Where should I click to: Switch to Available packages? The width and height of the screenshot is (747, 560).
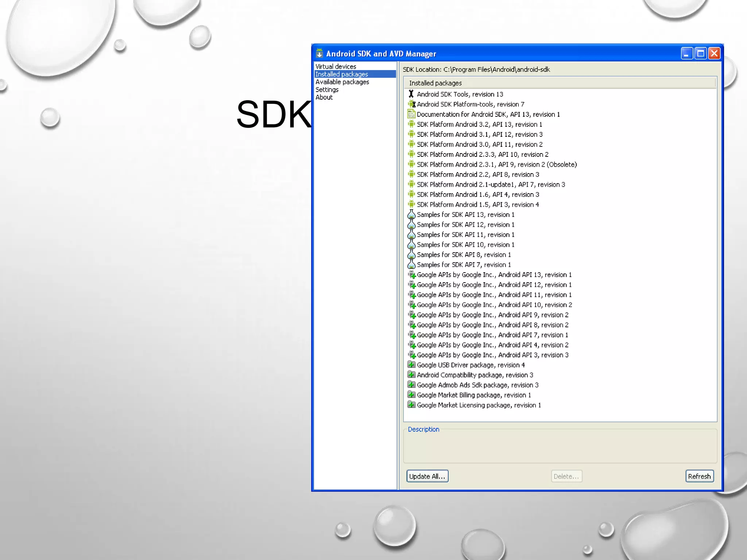[342, 82]
